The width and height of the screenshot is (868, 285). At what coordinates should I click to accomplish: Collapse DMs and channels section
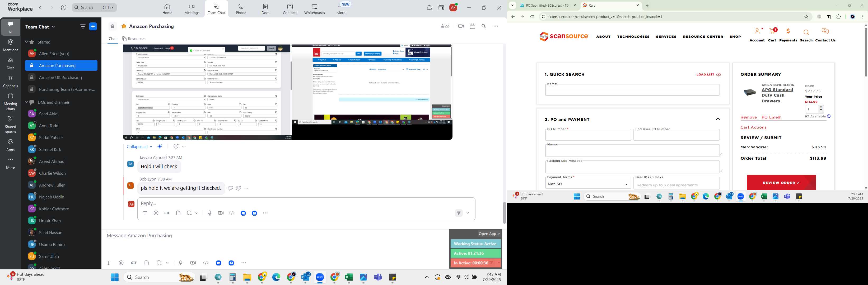(x=26, y=102)
